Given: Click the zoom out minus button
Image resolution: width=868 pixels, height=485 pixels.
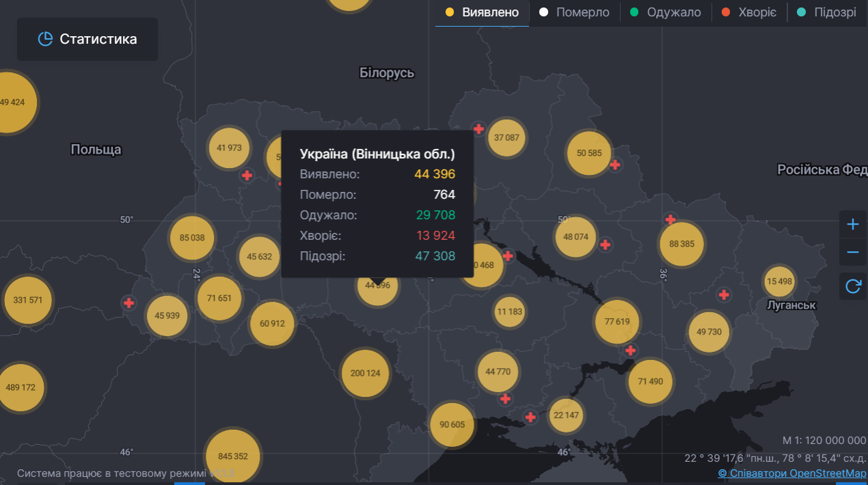Looking at the screenshot, I should tap(852, 252).
